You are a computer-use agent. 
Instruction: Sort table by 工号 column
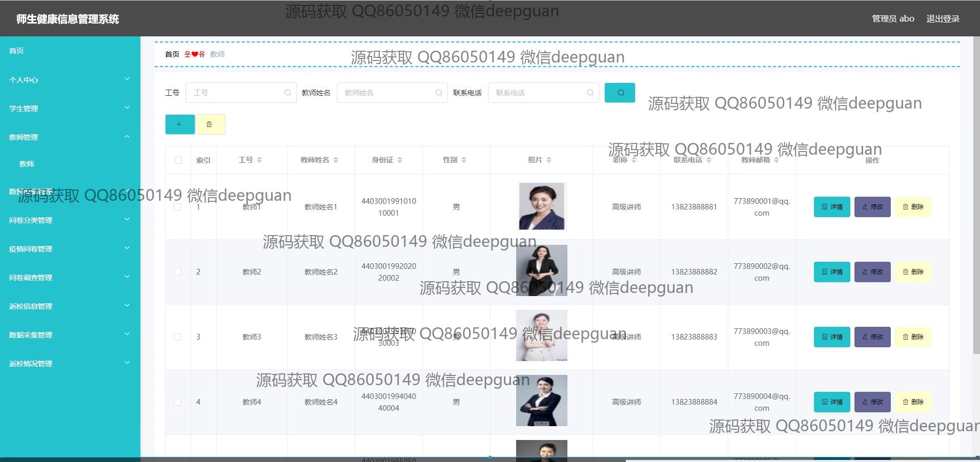click(x=259, y=160)
